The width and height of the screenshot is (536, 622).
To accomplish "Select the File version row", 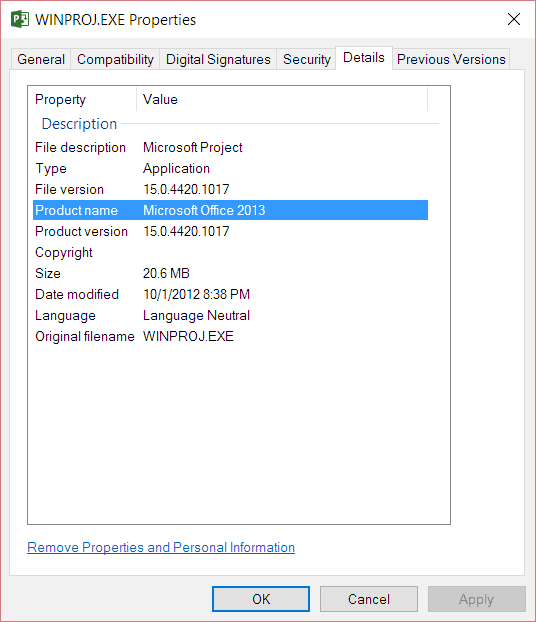I will (x=231, y=189).
